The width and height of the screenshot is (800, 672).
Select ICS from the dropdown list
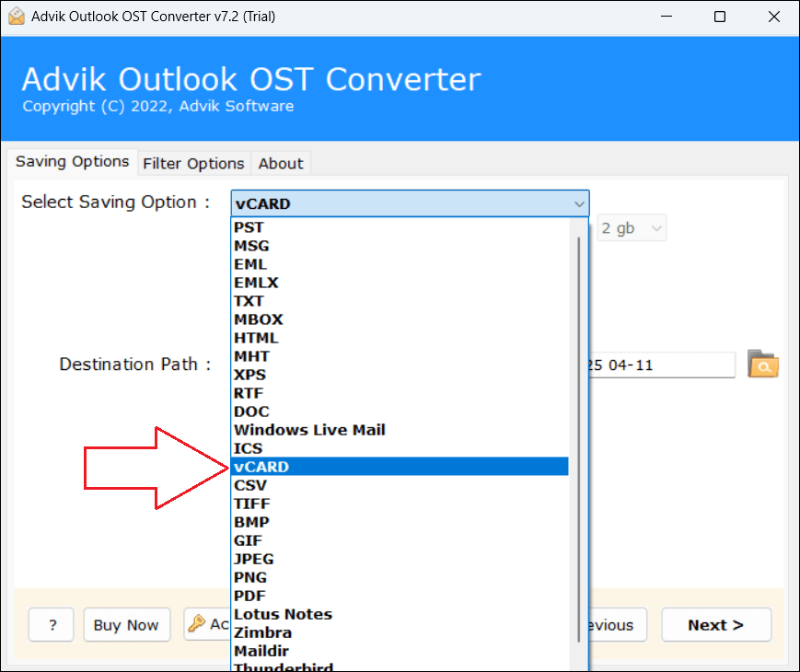tap(400, 448)
